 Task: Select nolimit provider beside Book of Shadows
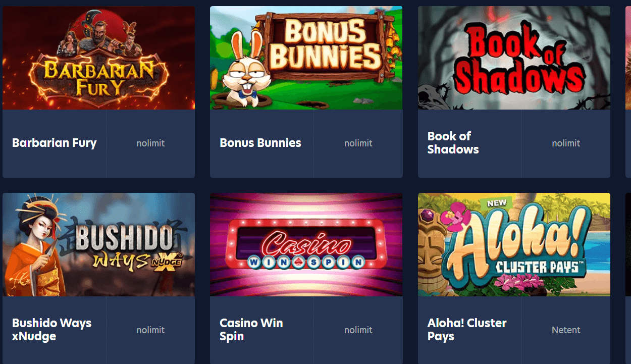[566, 143]
